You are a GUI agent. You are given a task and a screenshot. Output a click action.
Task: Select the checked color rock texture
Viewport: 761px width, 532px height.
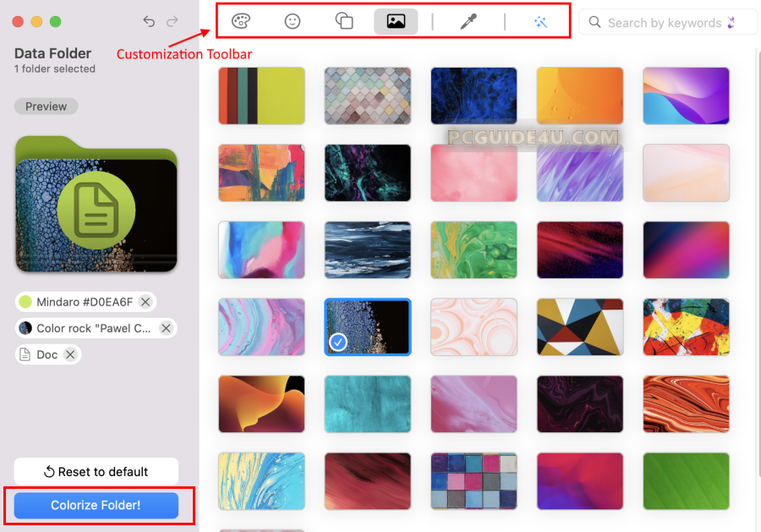tap(368, 326)
